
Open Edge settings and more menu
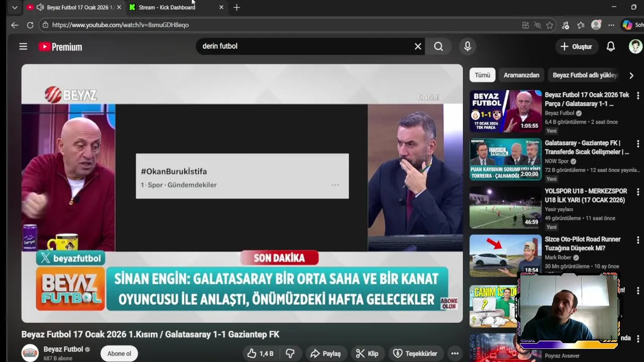[x=611, y=25]
